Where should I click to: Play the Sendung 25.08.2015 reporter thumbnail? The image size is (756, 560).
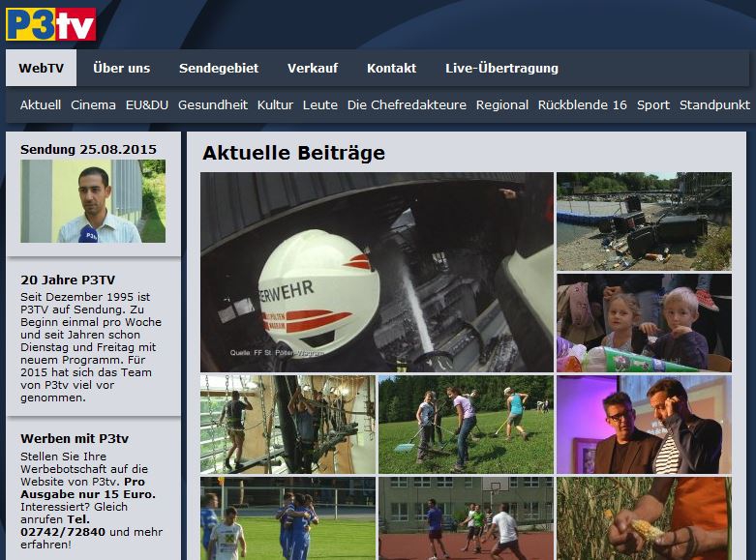click(x=93, y=201)
